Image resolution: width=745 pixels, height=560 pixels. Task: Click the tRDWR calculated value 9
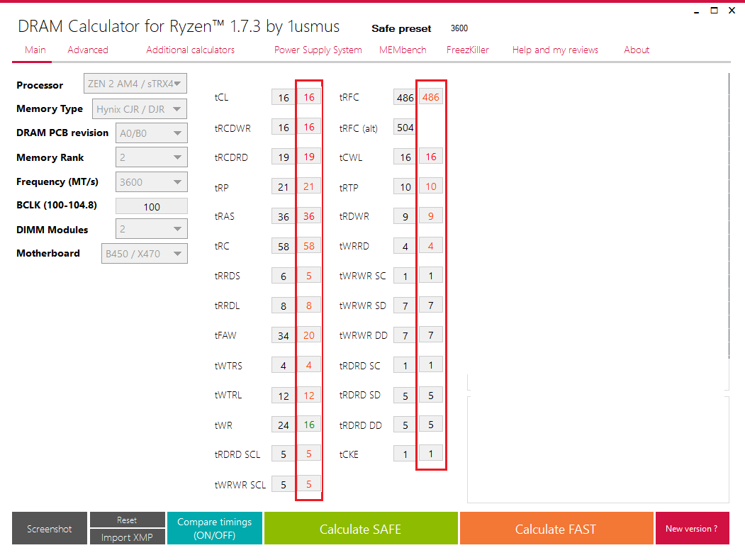coord(405,217)
